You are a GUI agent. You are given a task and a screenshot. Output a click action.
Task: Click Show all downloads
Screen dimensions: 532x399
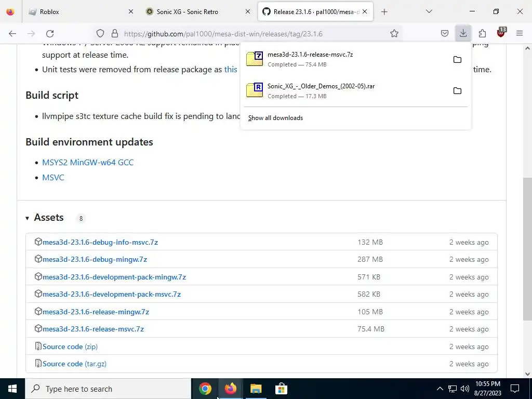275,118
